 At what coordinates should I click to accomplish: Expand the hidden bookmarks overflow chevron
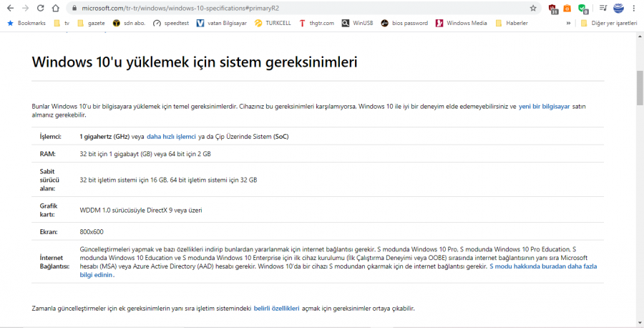coord(568,23)
